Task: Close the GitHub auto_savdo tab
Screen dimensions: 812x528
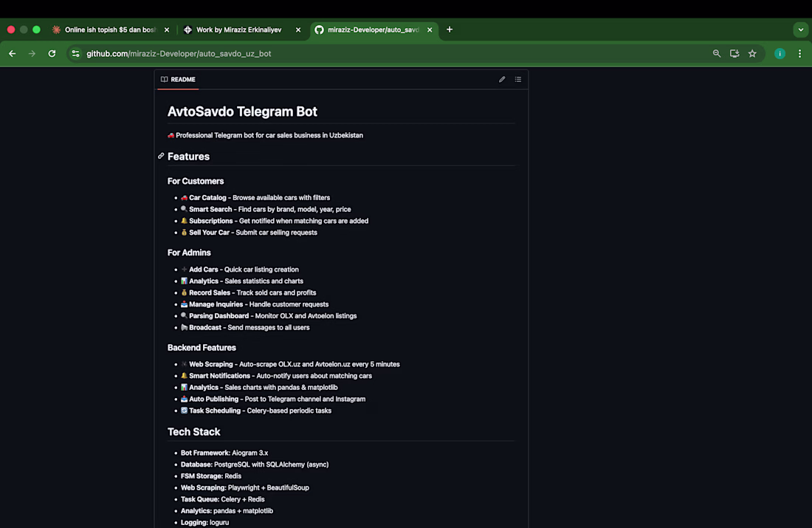Action: pos(430,30)
